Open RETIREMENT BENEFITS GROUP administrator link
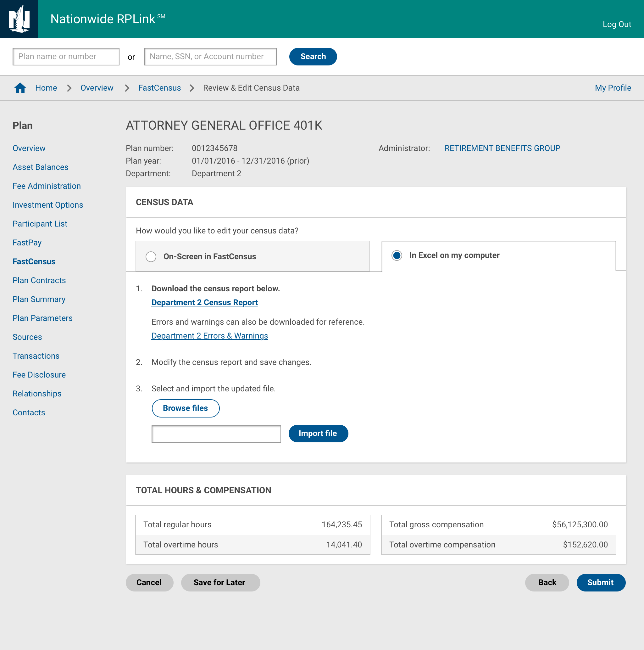644x650 pixels. tap(502, 148)
